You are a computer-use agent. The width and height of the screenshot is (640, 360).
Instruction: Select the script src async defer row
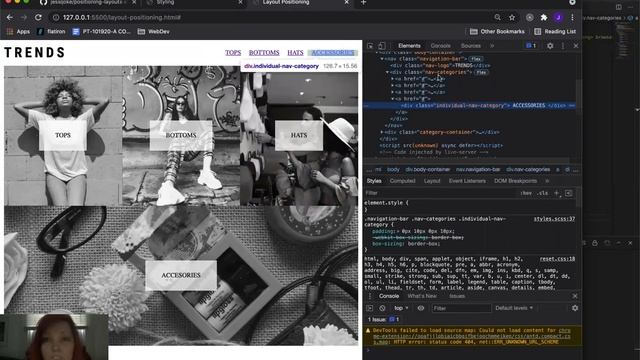[x=441, y=145]
